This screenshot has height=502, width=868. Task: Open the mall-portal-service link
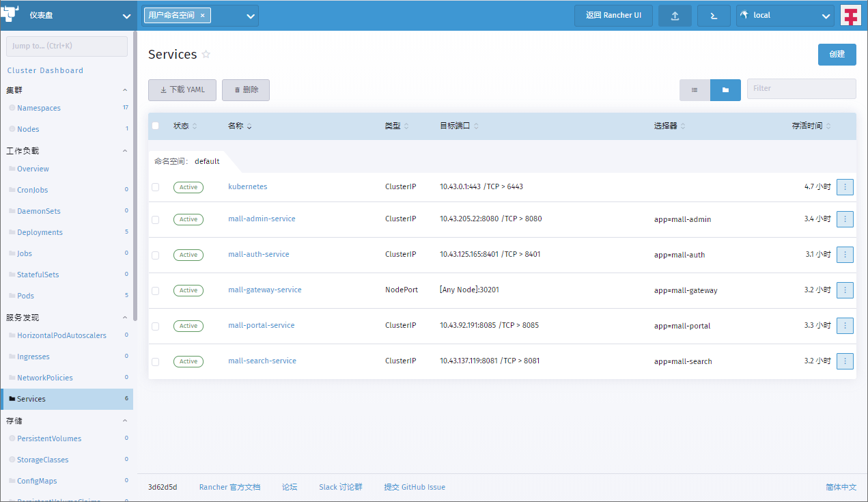click(262, 326)
